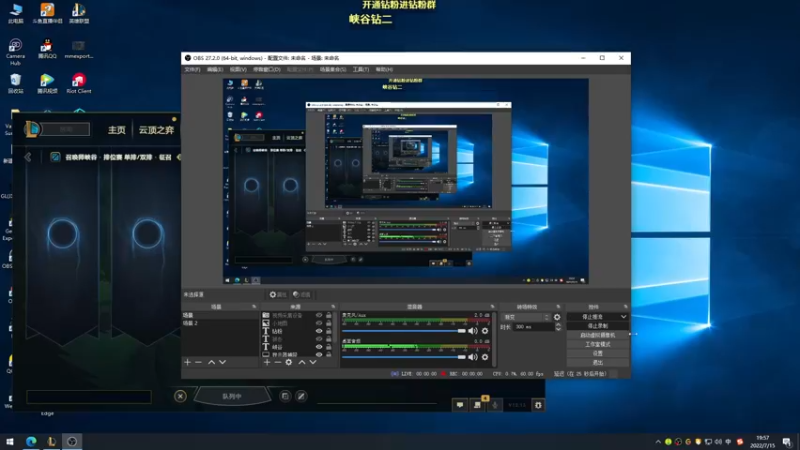This screenshot has width=800, height=450.
Task: Open the League client chat icon
Action: [x=460, y=405]
